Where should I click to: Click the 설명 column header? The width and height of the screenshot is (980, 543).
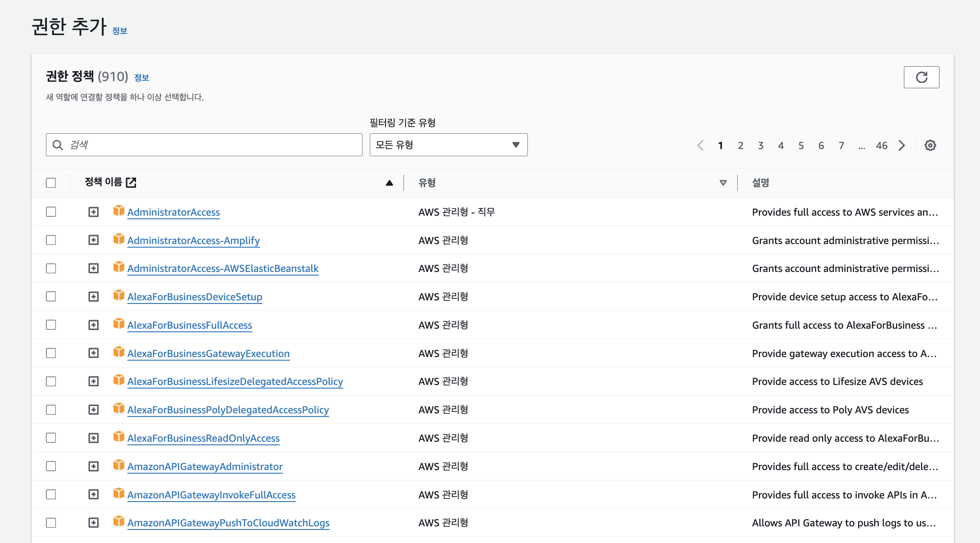761,183
